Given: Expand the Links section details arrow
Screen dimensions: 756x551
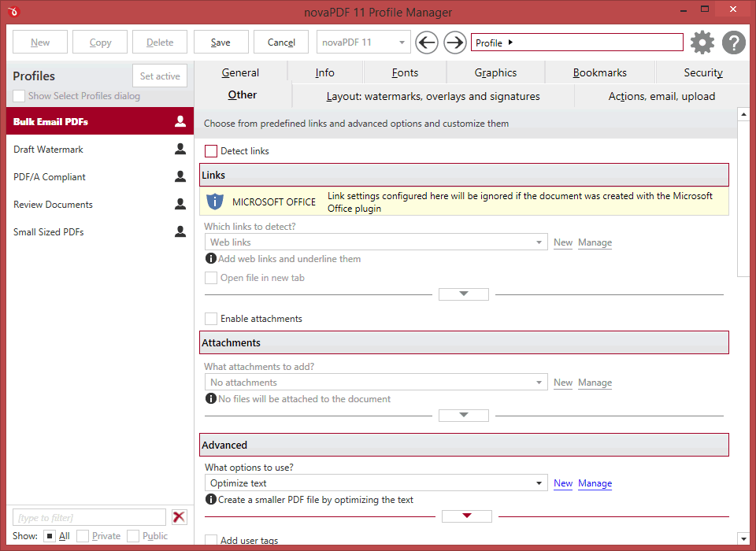Looking at the screenshot, I should (464, 294).
